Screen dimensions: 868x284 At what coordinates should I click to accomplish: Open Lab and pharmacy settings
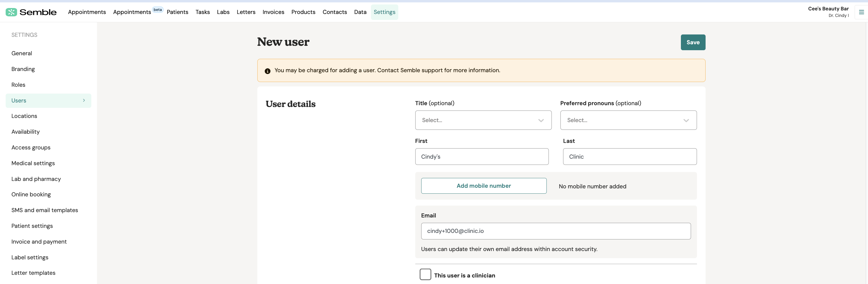36,179
